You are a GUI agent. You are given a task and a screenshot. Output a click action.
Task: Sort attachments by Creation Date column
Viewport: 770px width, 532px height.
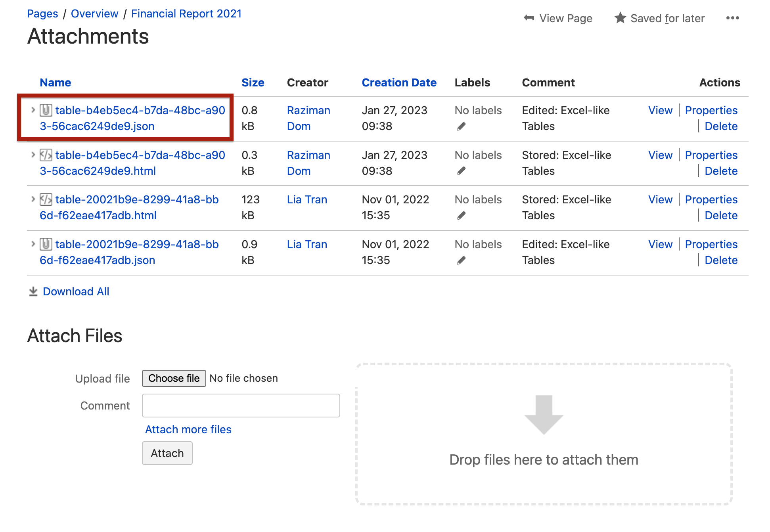[x=399, y=82]
